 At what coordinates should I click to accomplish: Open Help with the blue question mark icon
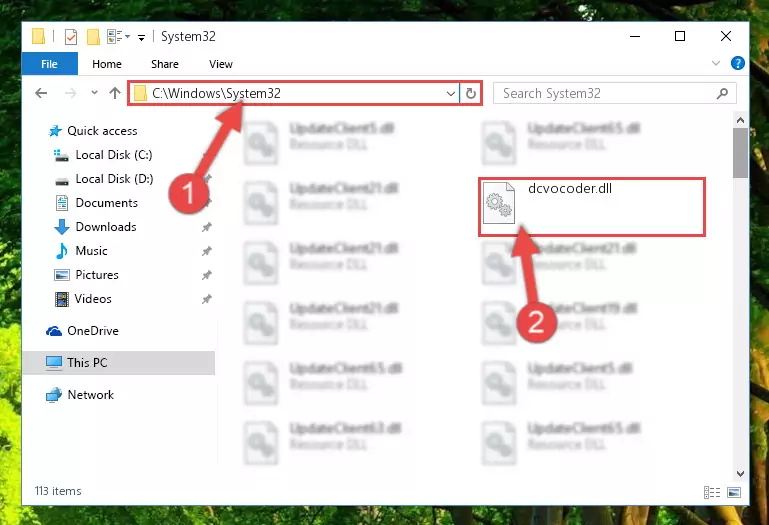click(x=737, y=63)
